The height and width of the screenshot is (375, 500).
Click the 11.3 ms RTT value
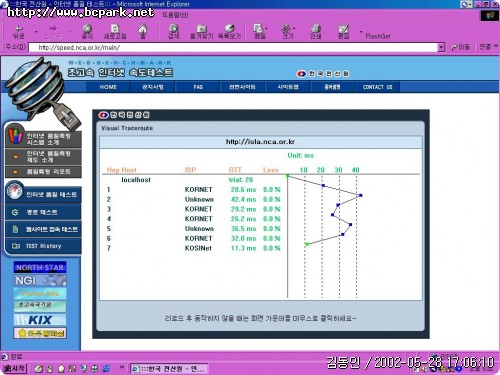243,248
